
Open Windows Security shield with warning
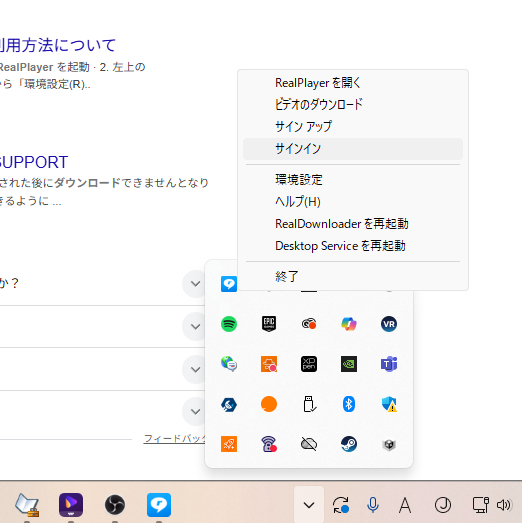coord(389,404)
